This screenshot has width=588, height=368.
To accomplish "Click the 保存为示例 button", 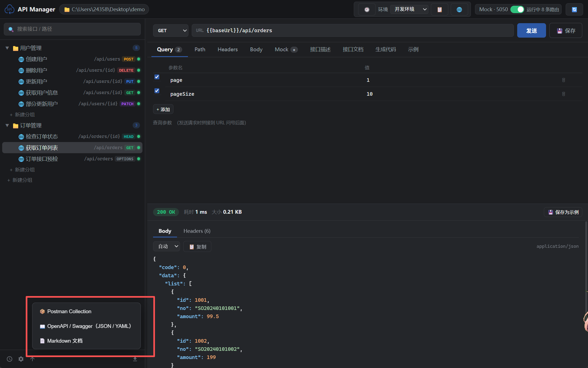I will pos(563,212).
